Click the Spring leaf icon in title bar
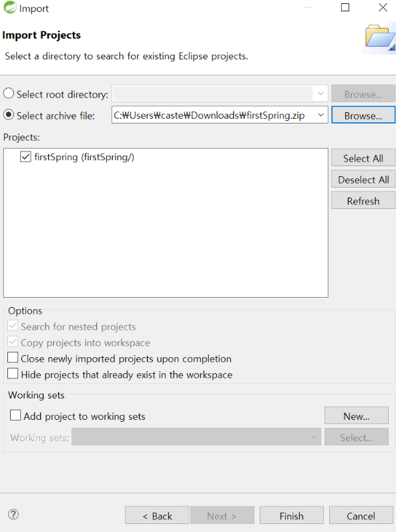The height and width of the screenshot is (532, 396). pos(9,7)
